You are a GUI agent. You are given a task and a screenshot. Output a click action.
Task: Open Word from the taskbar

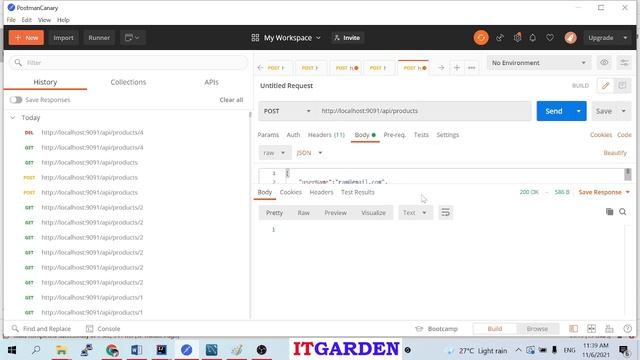click(x=136, y=350)
